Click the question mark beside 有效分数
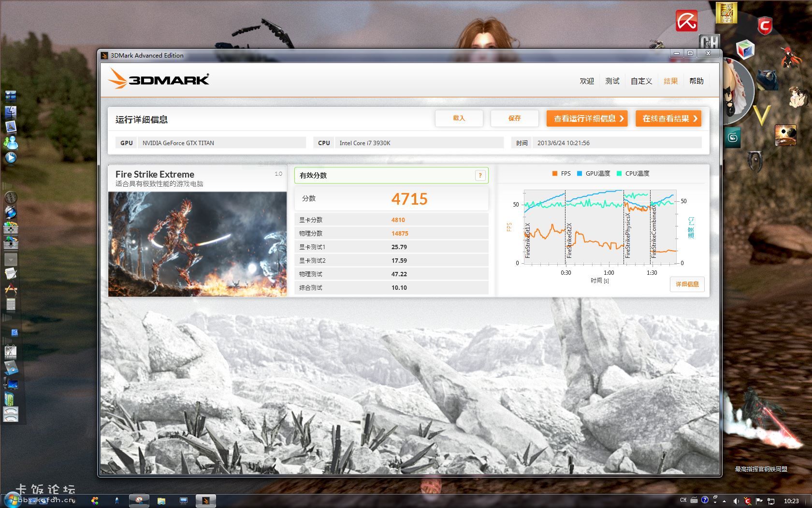Image resolution: width=812 pixels, height=508 pixels. click(480, 175)
